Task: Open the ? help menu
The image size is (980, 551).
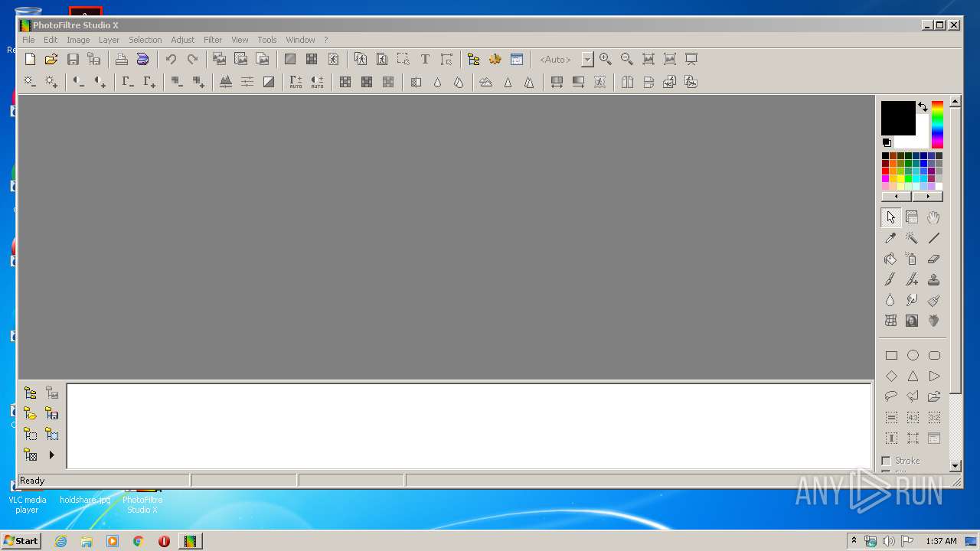Action: (325, 40)
